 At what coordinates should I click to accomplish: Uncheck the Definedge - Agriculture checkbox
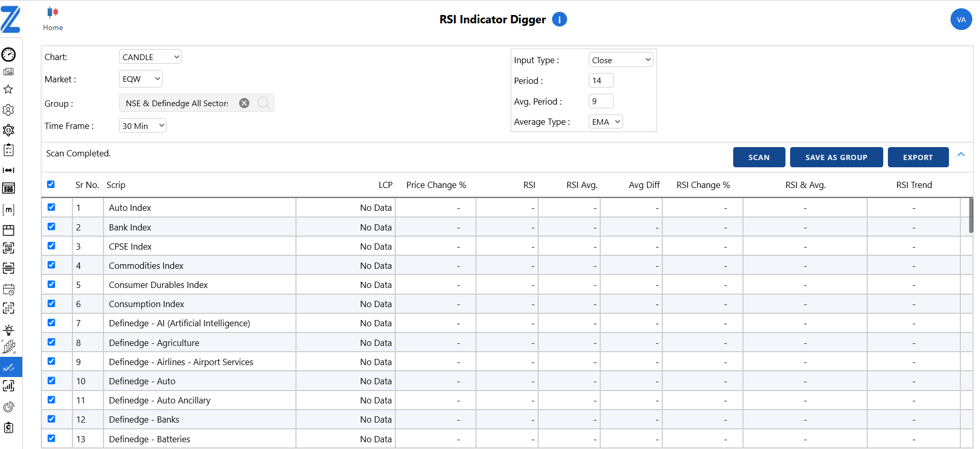click(x=51, y=342)
